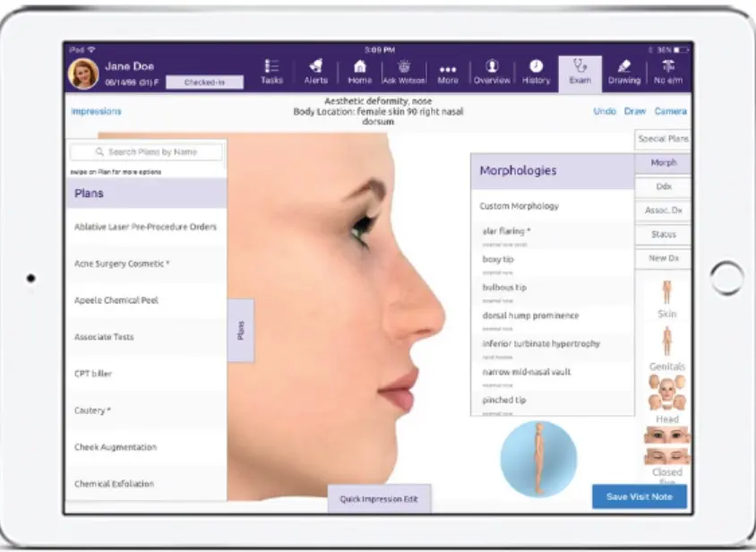The width and height of the screenshot is (756, 552).
Task: Open the Morph tab
Action: click(661, 163)
